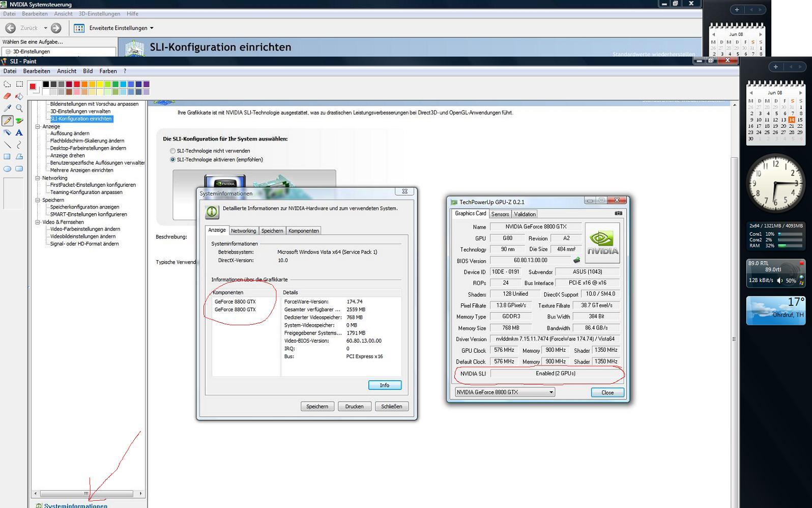
Task: Choose the Curve tool in Paint
Action: pos(19,145)
